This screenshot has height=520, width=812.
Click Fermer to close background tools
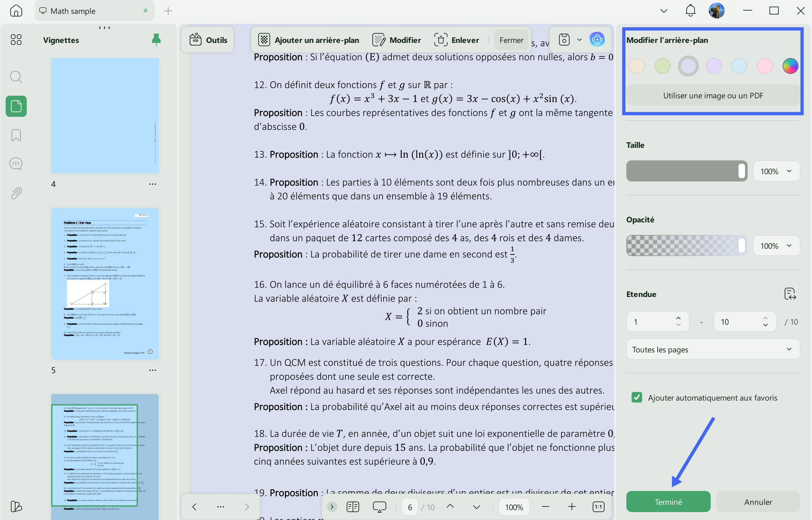[511, 40]
